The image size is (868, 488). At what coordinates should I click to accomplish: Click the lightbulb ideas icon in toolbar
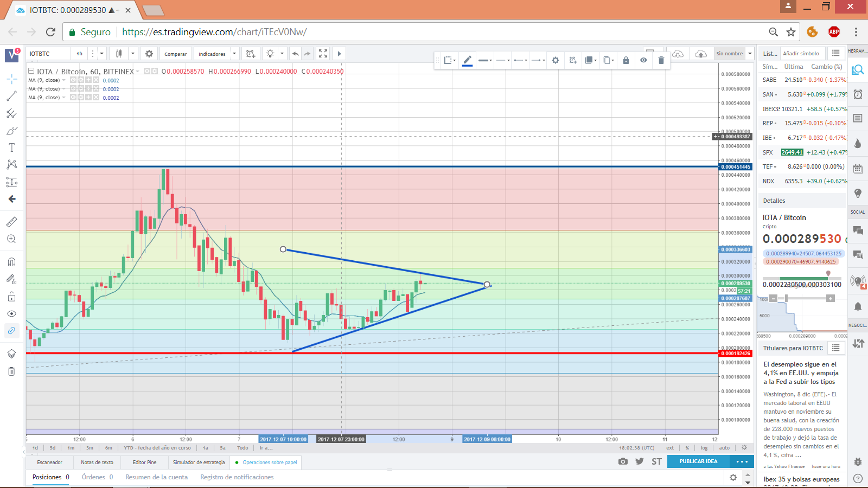270,54
